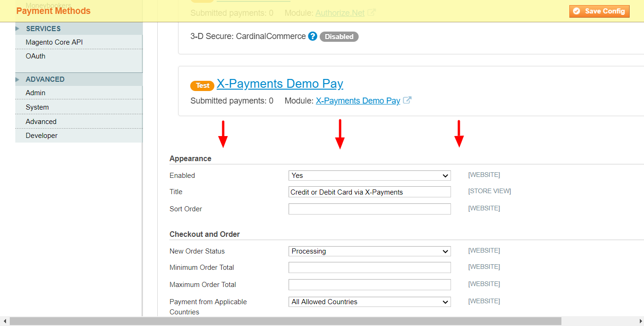Focus the Maximum Order Total field
The height and width of the screenshot is (326, 644).
click(x=370, y=285)
